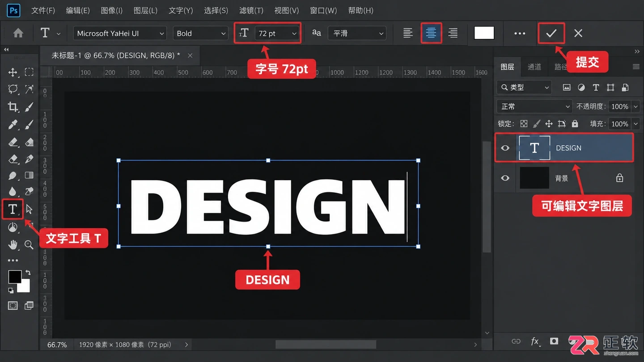This screenshot has height=362, width=644.
Task: Expand the 不透明度 opacity dropdown arrow
Action: (x=635, y=106)
